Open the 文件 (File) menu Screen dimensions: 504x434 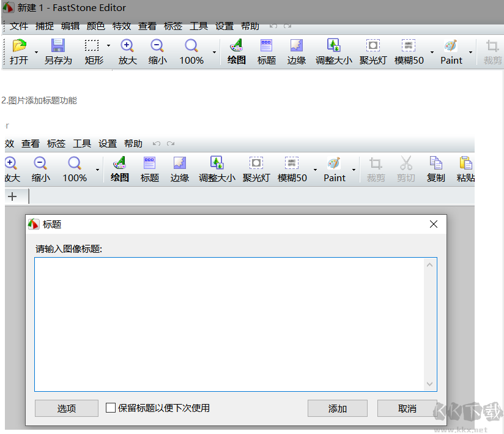coord(19,26)
